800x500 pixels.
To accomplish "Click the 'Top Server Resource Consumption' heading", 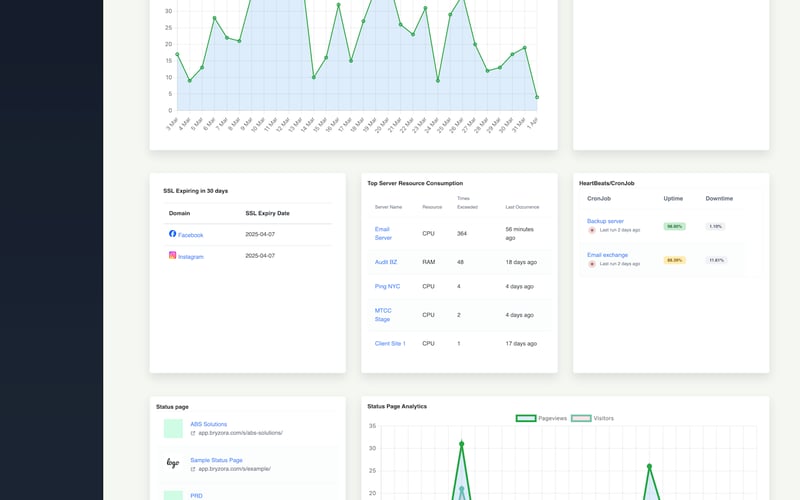I will [x=415, y=183].
